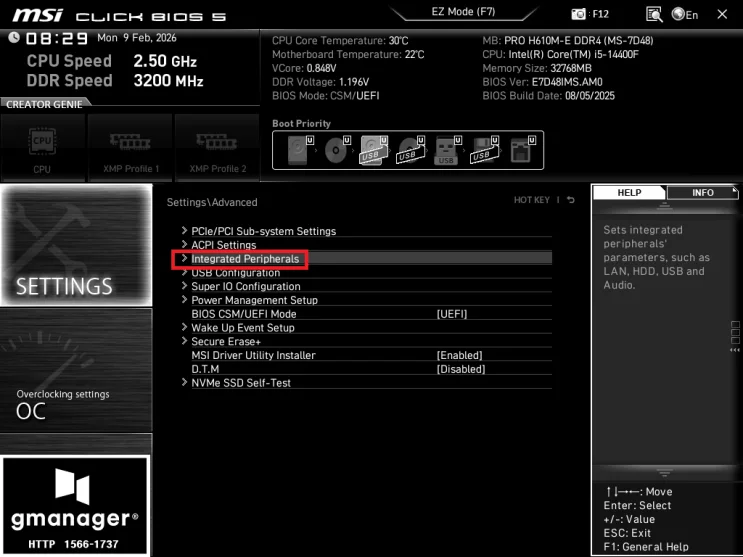Screen dimensions: 743x557
Task: Click the hard disk boot device icon
Action: 300,150
